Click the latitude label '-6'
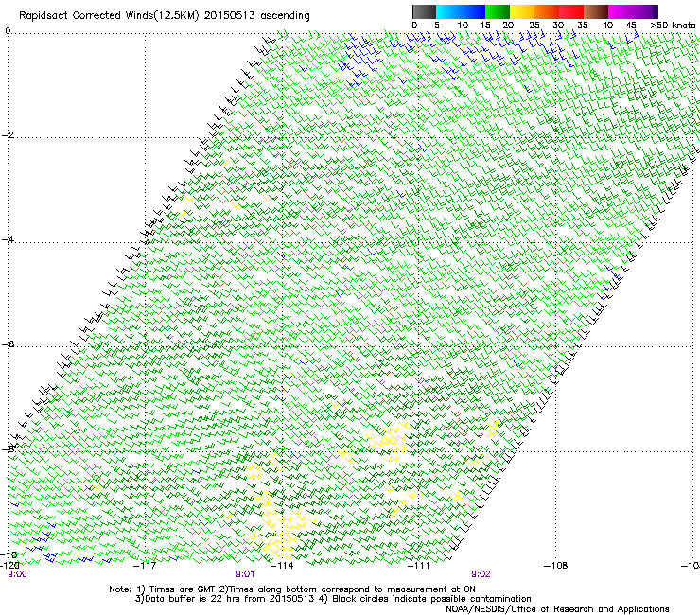The height and width of the screenshot is (615, 700). (x=9, y=344)
